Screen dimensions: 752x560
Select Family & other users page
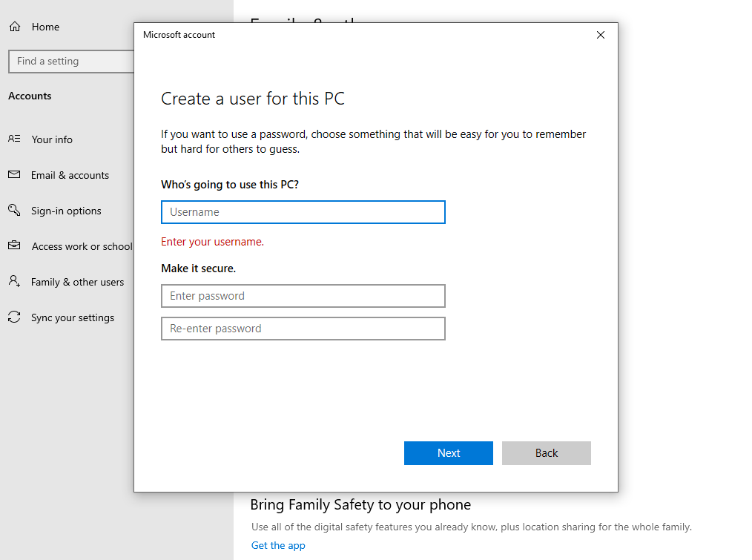77,282
